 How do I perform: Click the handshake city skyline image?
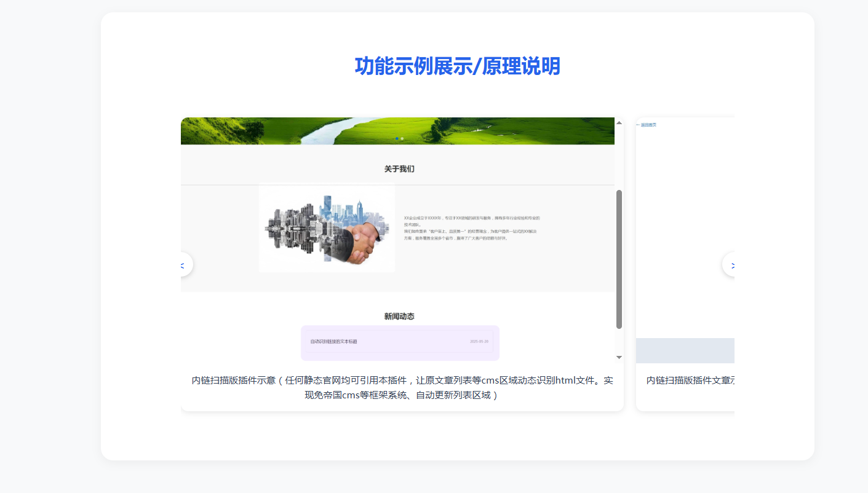coord(327,229)
